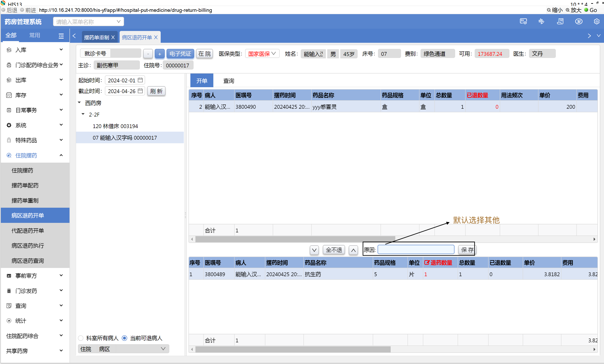Viewport: 604px width, 364px height.
Task: Open the 医保类型 dropdown
Action: (262, 54)
